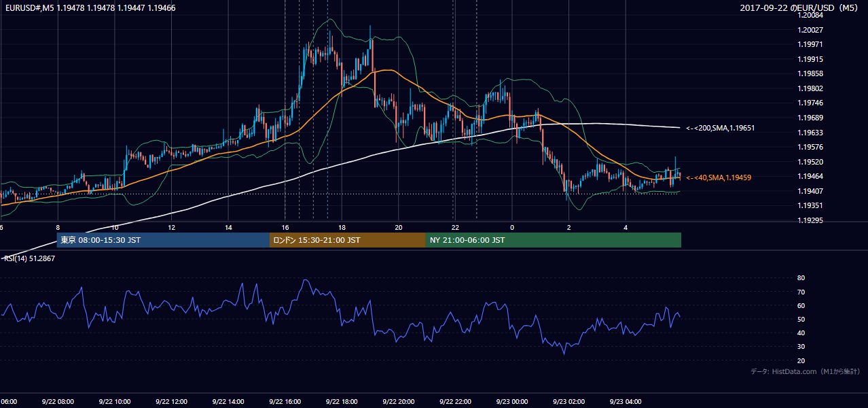The width and height of the screenshot is (868, 408).
Task: Click the 9/22 12:00 time axis label
Action: point(170,401)
